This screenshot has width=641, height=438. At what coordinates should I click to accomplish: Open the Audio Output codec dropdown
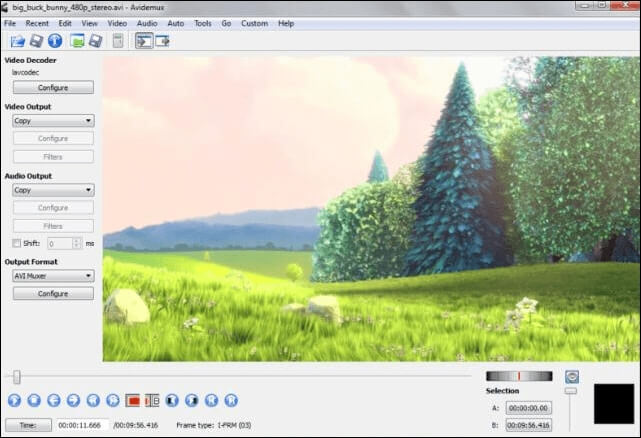(x=53, y=190)
